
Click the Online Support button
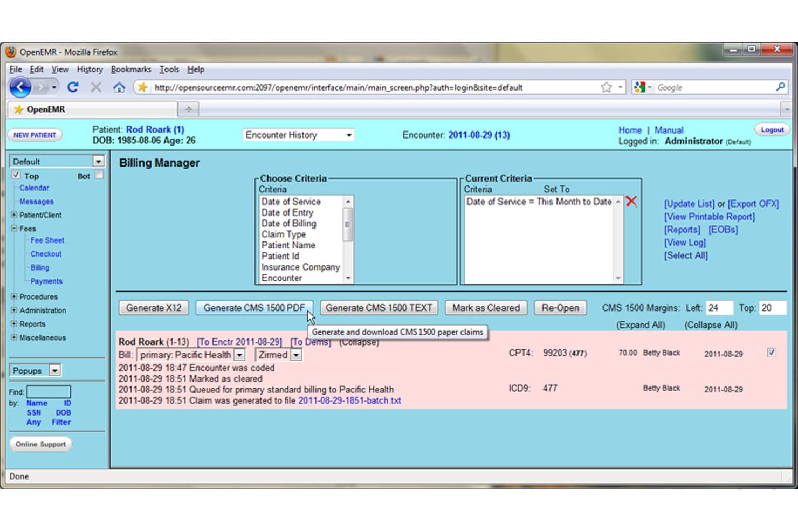(40, 444)
